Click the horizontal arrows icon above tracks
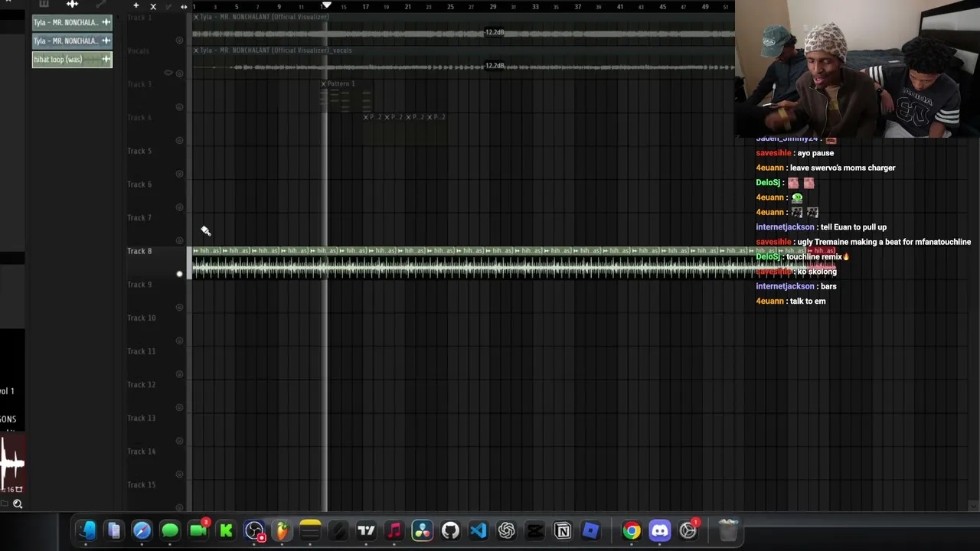Viewport: 980px width, 551px height. 184,6
